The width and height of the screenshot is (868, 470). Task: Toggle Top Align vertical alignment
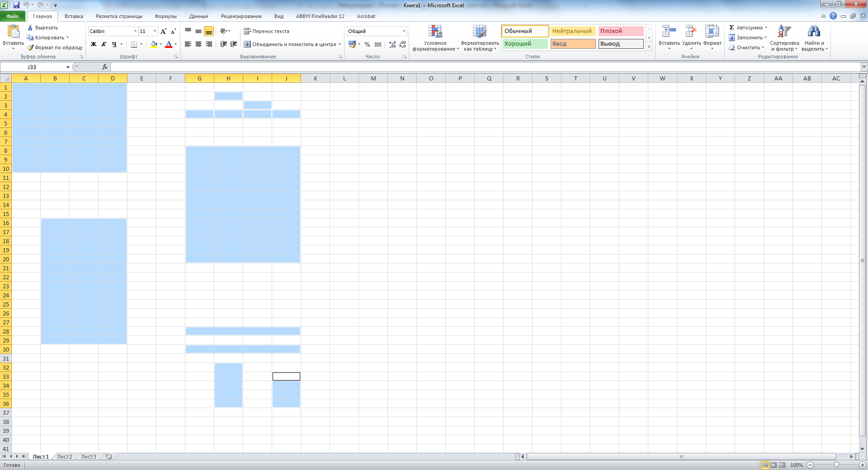pos(188,31)
